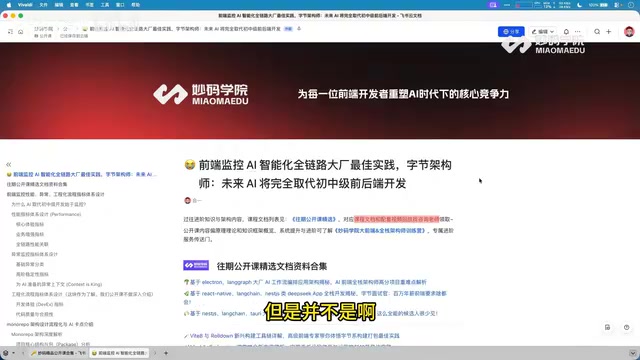Select outline item 全链路性能关联
Image resolution: width=640 pixels, height=360 pixels.
pyautogui.click(x=32, y=244)
